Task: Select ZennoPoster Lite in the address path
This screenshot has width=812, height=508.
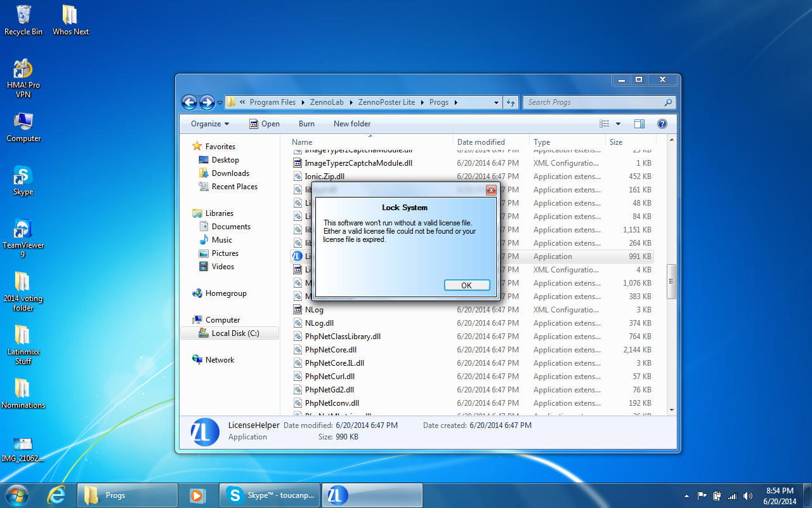Action: pyautogui.click(x=386, y=102)
